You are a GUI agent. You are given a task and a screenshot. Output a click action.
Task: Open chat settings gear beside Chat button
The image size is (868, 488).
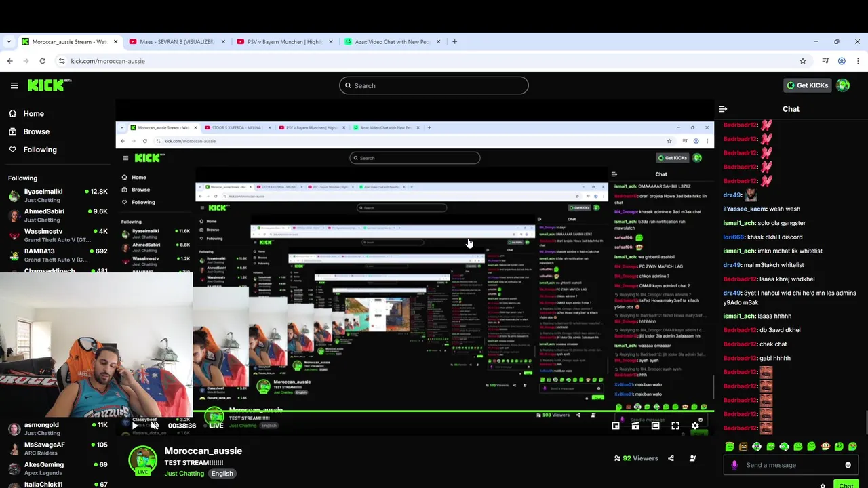coord(823,485)
